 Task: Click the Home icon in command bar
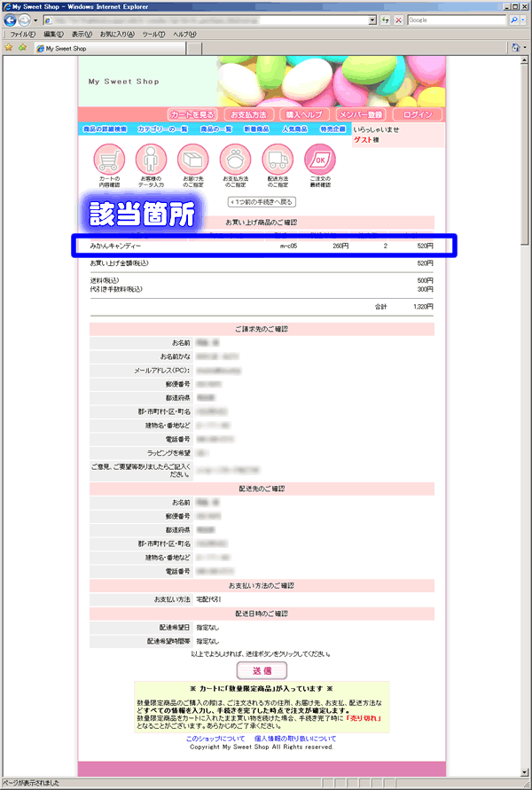515,48
